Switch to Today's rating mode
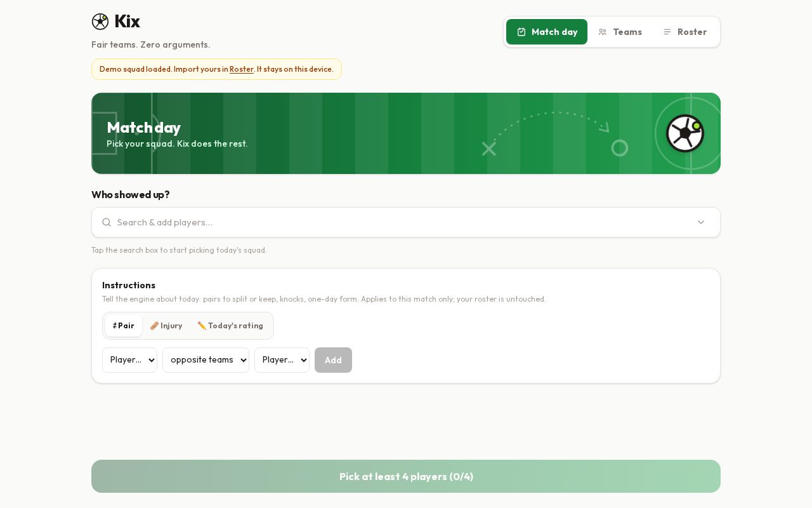This screenshot has width=812, height=508. click(230, 326)
